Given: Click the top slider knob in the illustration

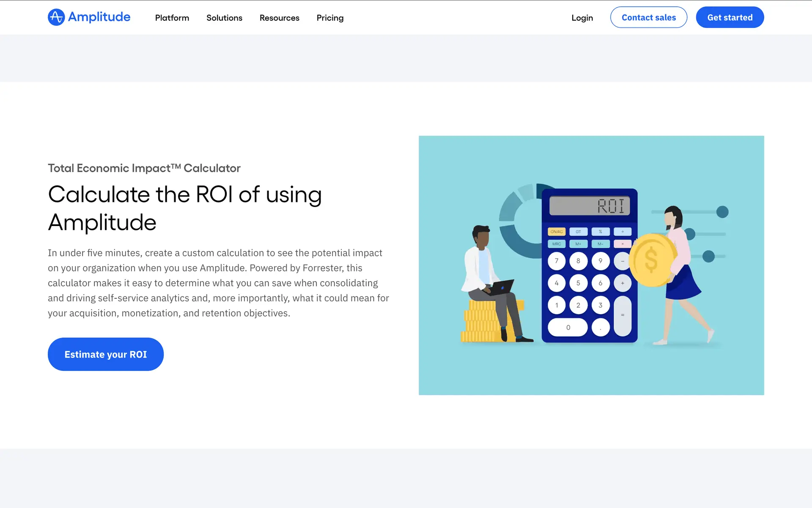Looking at the screenshot, I should pyautogui.click(x=722, y=212).
